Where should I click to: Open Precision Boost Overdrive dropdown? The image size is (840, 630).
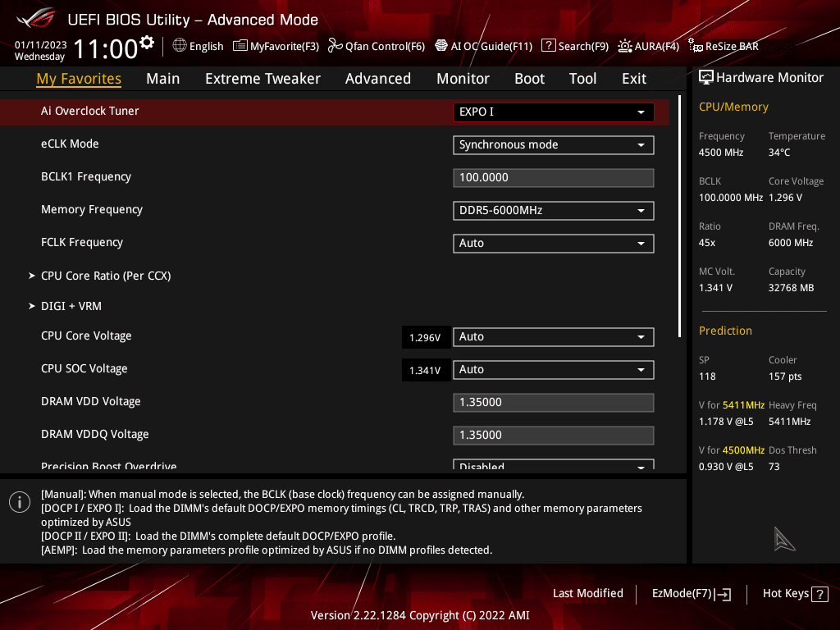[554, 464]
